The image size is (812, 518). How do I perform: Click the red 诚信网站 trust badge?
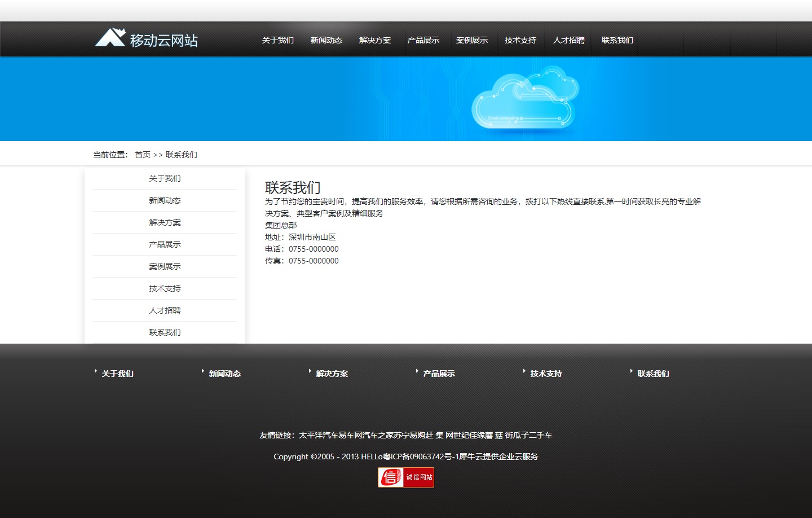click(x=405, y=477)
